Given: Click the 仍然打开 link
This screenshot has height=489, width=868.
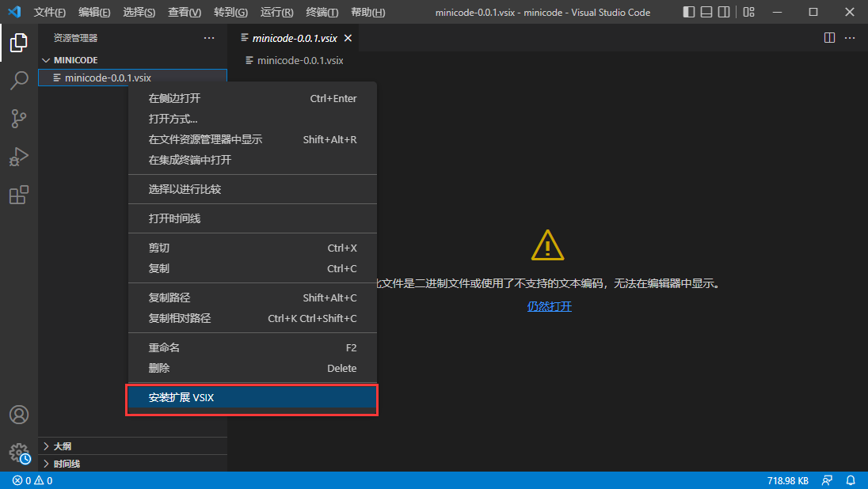Looking at the screenshot, I should tap(549, 306).
